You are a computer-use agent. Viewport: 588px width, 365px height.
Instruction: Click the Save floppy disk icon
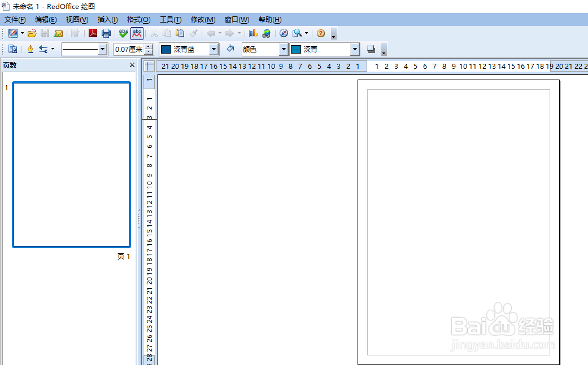(45, 33)
